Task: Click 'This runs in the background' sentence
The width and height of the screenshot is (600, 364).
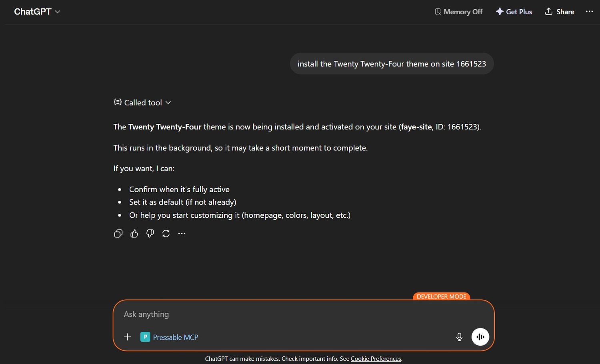Action: coord(240,148)
